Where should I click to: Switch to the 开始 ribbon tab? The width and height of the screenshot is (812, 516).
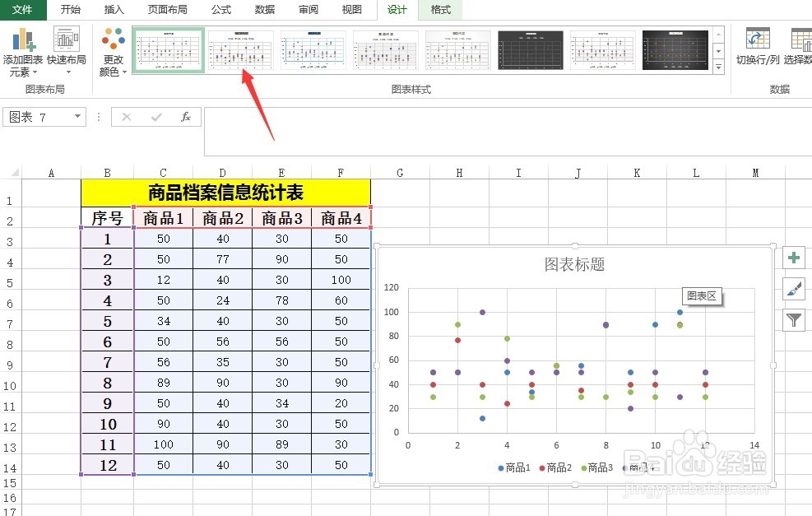coord(71,10)
